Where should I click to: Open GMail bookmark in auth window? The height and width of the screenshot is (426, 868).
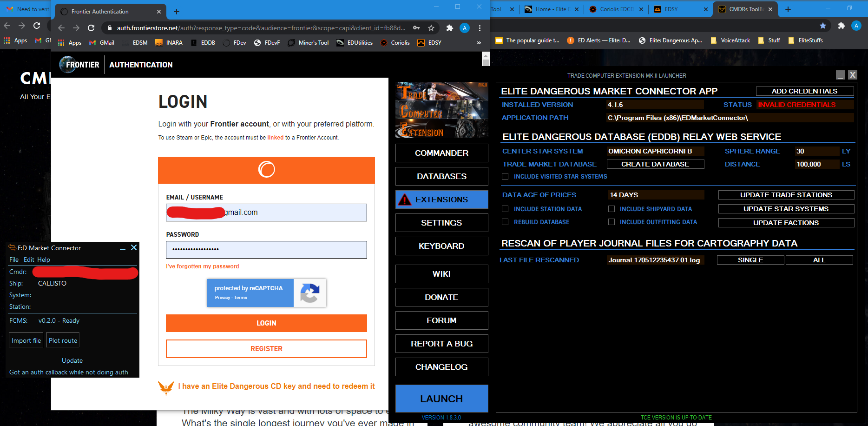tap(102, 43)
